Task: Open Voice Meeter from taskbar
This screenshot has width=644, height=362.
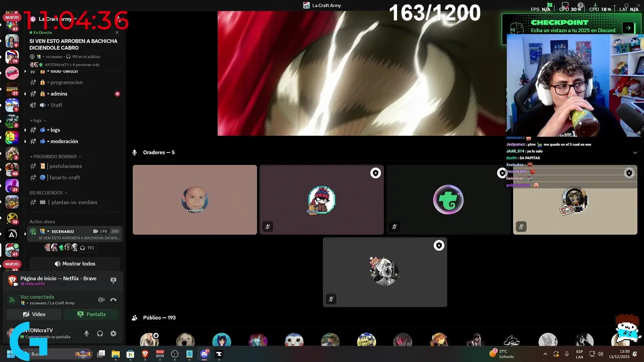Action: (160, 354)
